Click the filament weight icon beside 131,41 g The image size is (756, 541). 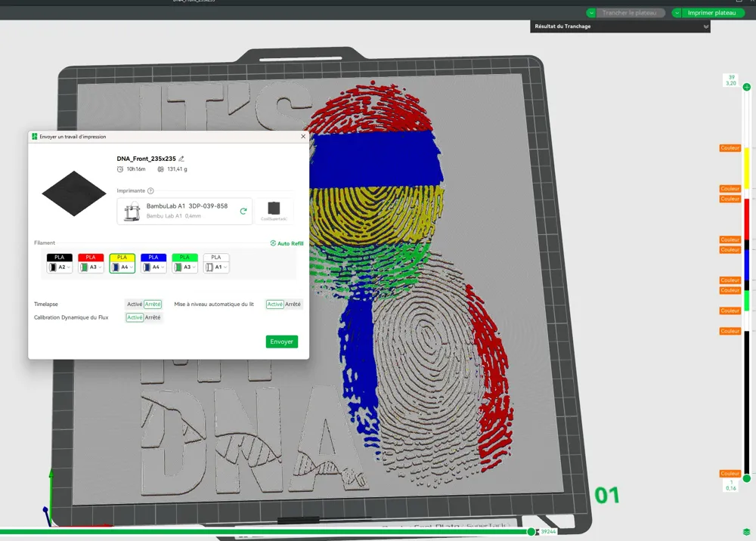point(160,169)
